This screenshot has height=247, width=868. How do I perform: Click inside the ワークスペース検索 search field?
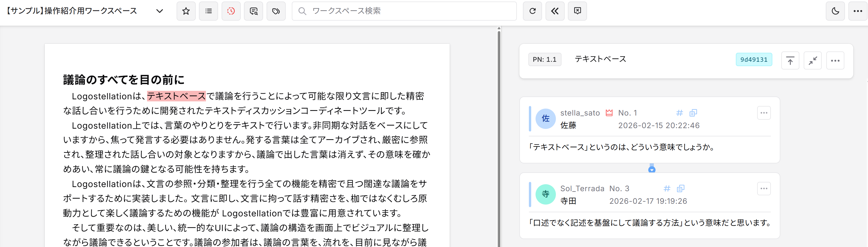[404, 11]
